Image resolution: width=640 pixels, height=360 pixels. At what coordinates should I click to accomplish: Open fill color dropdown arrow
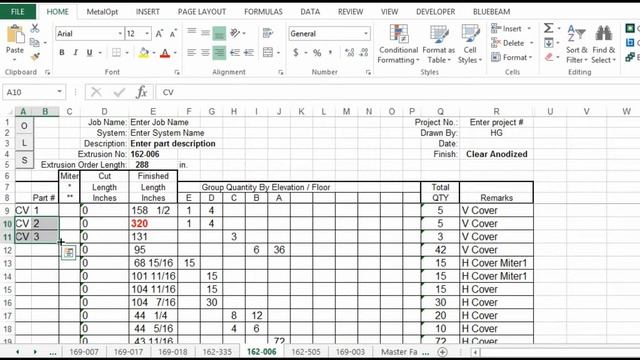click(x=154, y=53)
